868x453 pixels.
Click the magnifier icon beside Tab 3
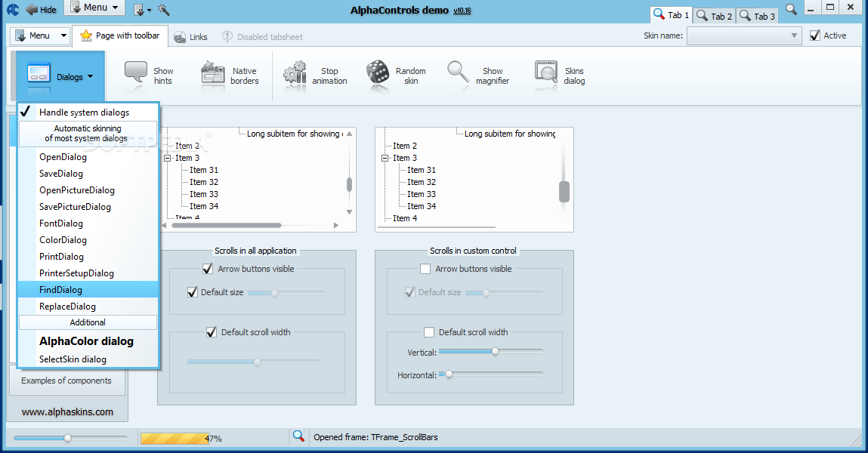pyautogui.click(x=792, y=9)
